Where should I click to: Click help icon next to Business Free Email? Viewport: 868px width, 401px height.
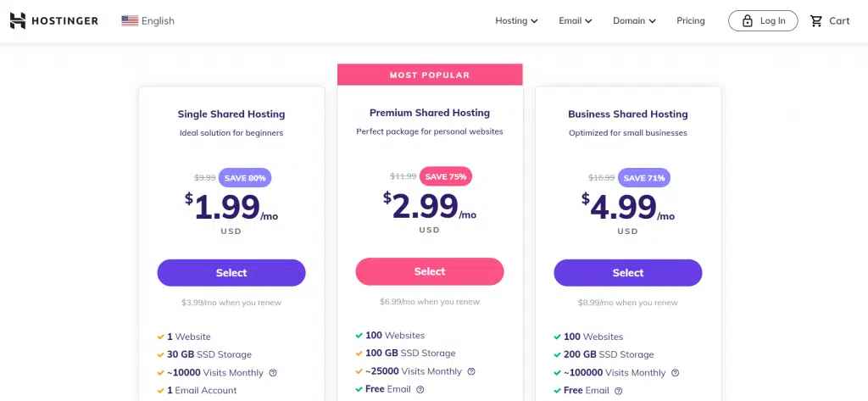coord(618,391)
